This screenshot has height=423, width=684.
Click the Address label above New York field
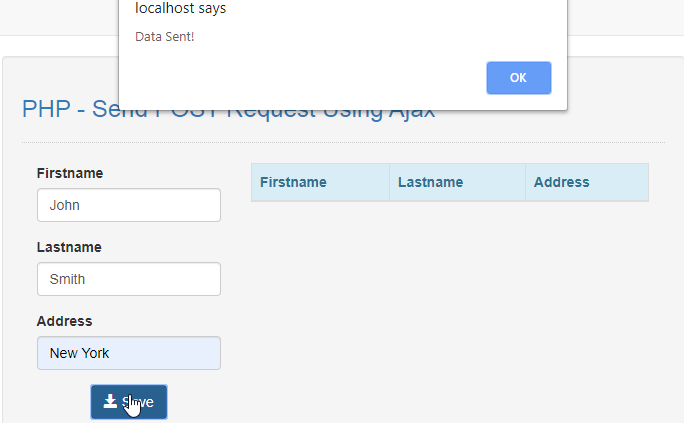[64, 321]
